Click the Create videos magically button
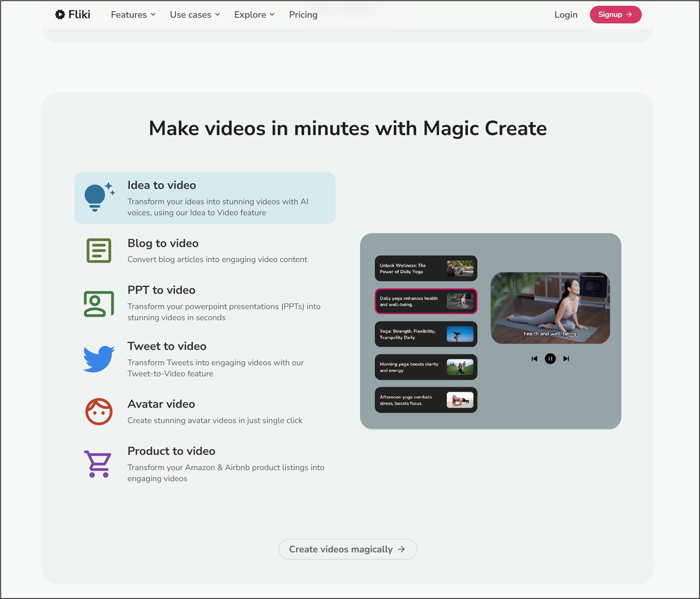The image size is (700, 599). (348, 549)
